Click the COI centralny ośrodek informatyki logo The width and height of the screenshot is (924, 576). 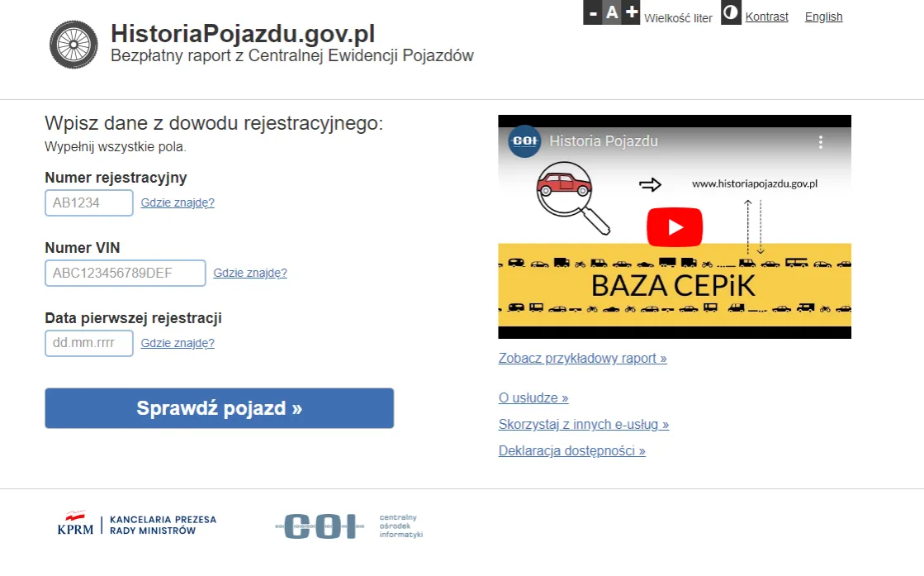click(349, 526)
